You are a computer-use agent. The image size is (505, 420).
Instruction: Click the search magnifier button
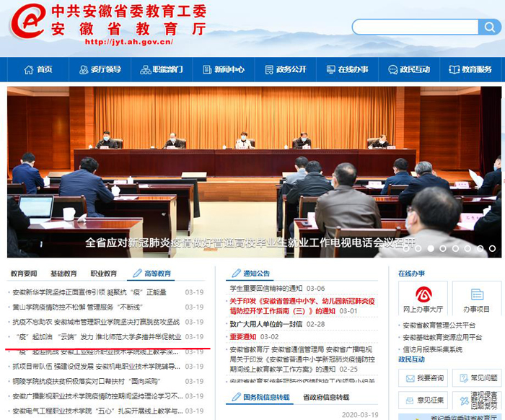488,27
